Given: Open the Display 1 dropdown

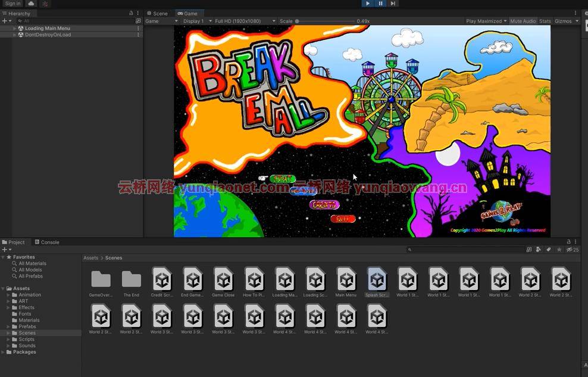Looking at the screenshot, I should tap(197, 21).
